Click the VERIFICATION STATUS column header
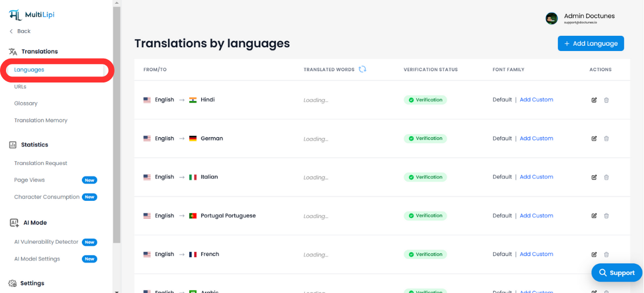This screenshot has width=644, height=293. [430, 69]
